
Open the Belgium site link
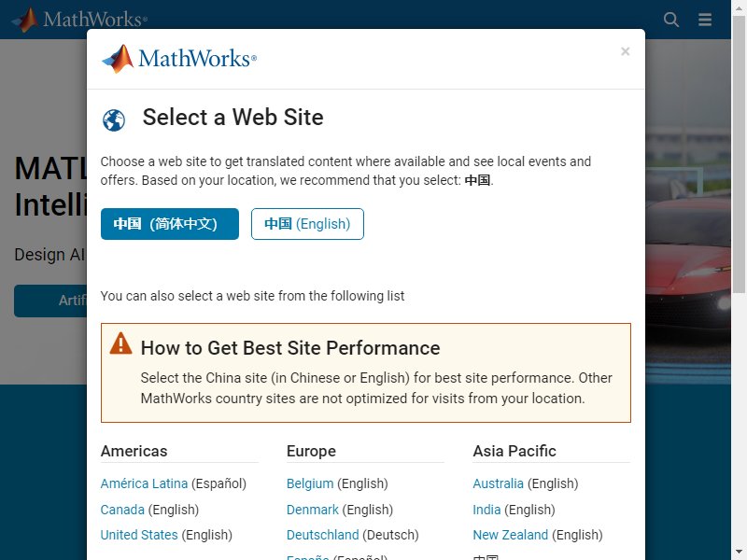[x=310, y=483]
